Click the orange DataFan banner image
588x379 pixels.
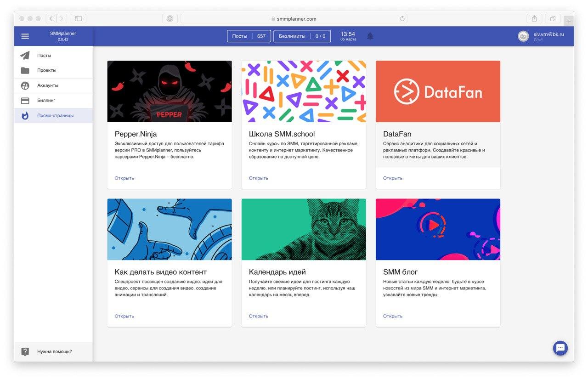click(x=438, y=91)
